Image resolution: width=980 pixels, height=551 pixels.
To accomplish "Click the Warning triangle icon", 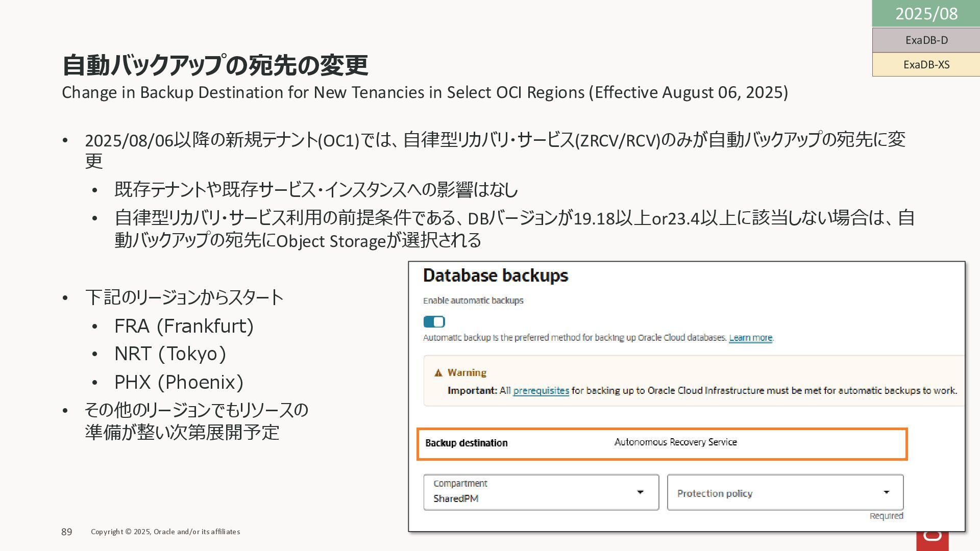I will tap(438, 373).
